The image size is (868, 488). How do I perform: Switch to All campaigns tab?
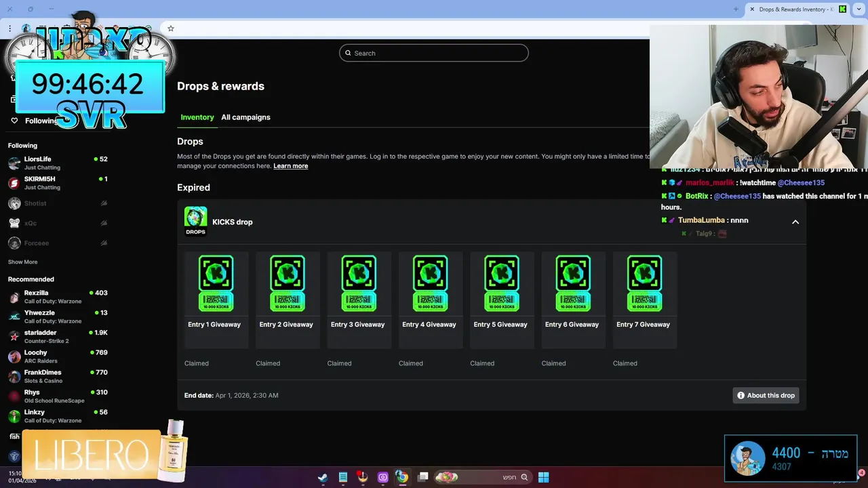[245, 117]
